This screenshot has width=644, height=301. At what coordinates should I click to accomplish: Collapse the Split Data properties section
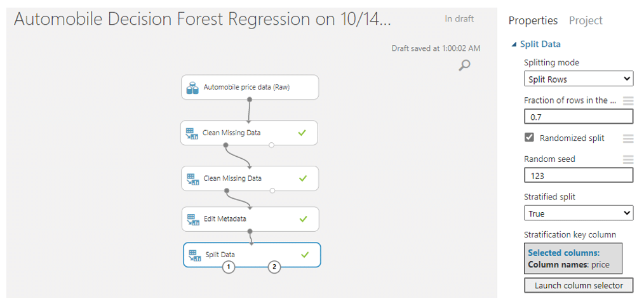click(x=514, y=44)
